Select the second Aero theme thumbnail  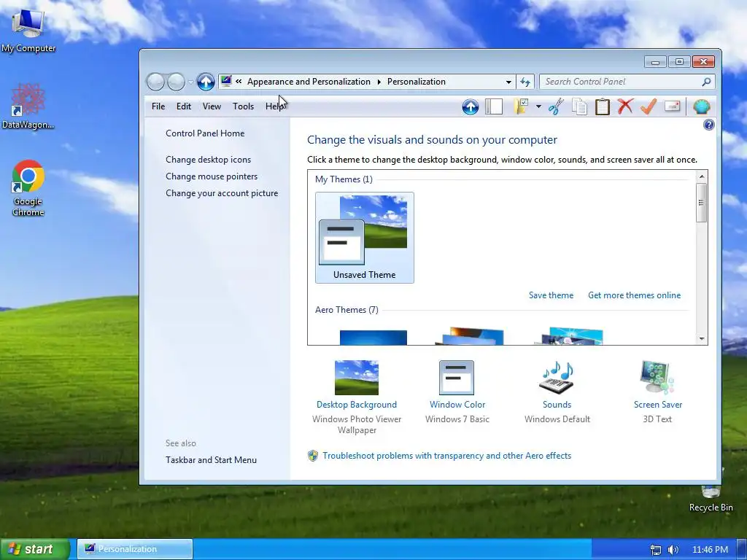click(x=470, y=335)
